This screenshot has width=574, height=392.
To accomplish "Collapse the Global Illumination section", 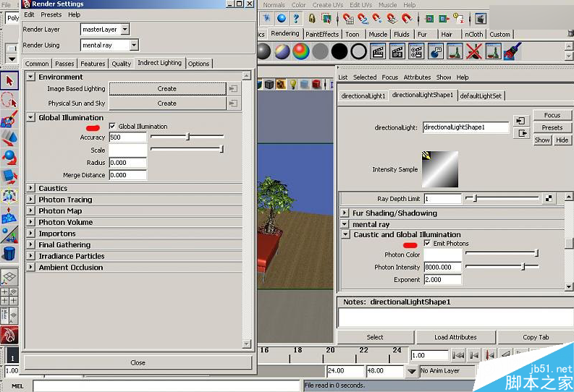I will [x=31, y=117].
